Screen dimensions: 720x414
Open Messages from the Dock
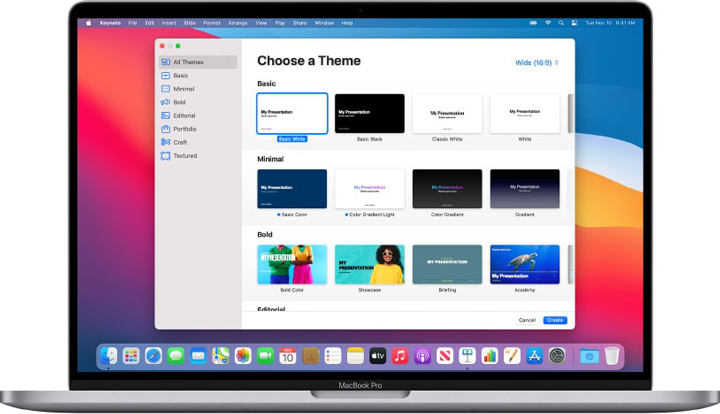tap(176, 356)
